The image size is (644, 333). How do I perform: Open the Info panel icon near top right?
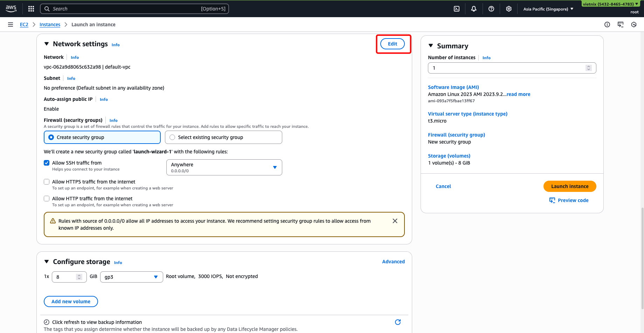[x=607, y=24]
